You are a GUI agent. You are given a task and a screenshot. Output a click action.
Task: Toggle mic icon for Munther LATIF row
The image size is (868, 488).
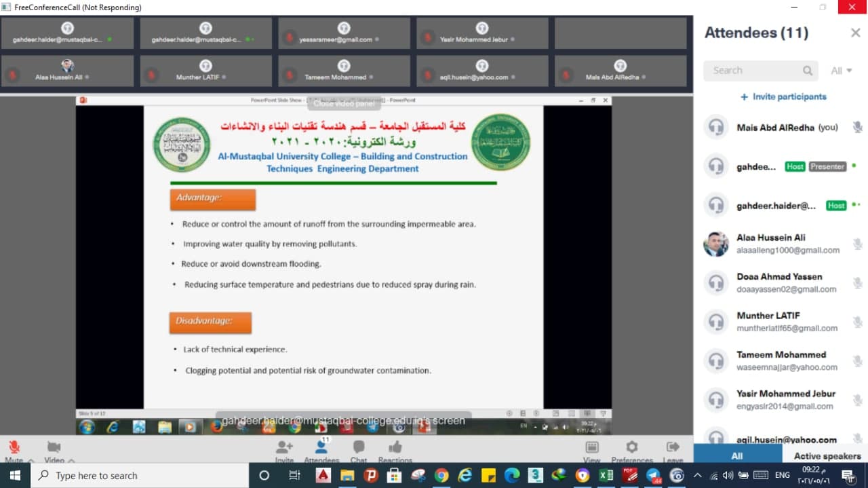[858, 322]
